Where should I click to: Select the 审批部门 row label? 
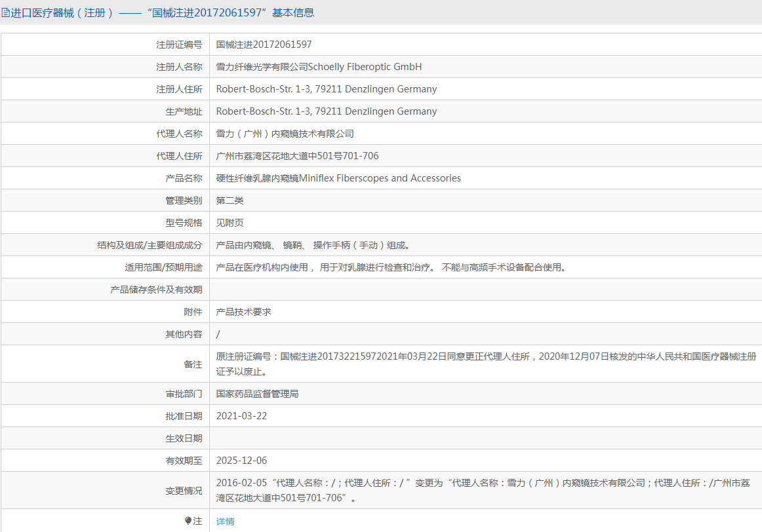[x=184, y=394]
